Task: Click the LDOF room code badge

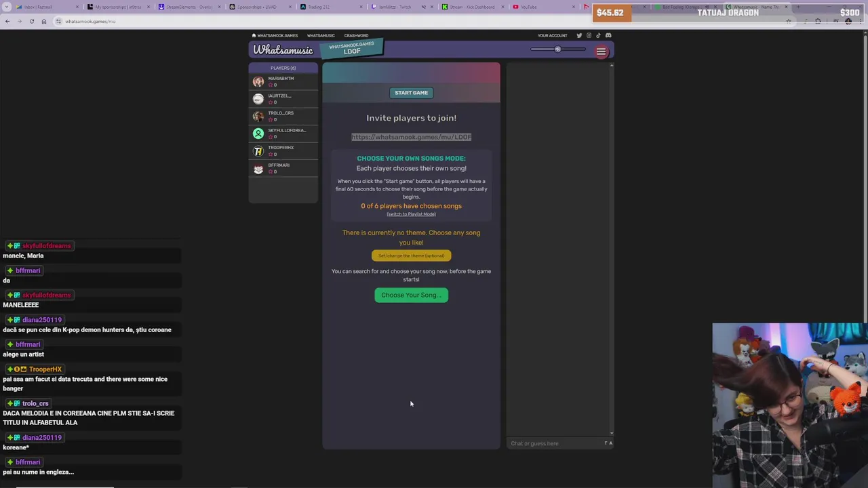Action: 352,48
